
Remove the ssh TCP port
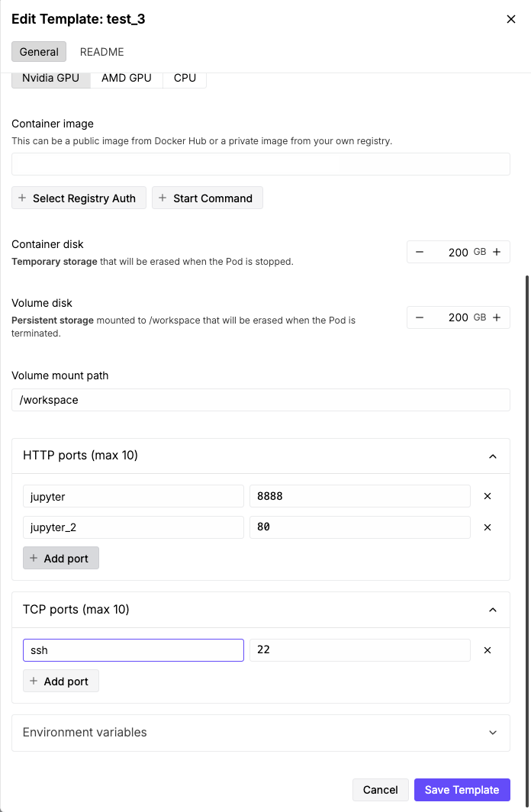click(488, 650)
